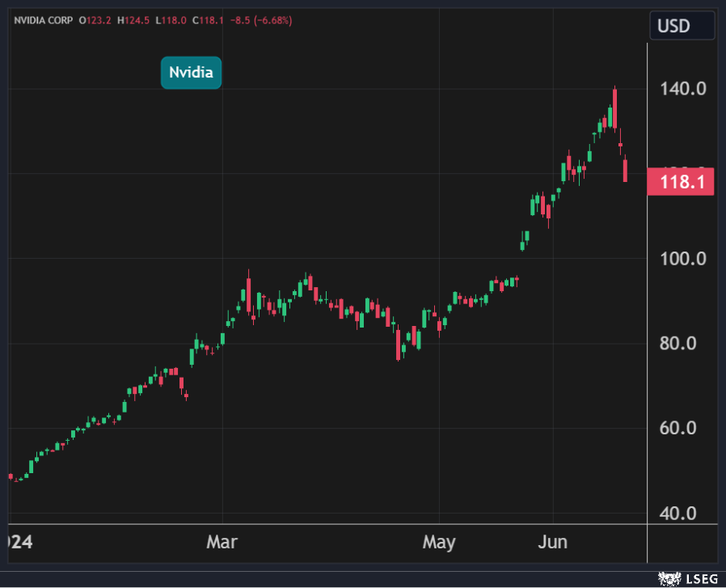
Task: Click the Jun date on time axis
Action: [x=554, y=542]
